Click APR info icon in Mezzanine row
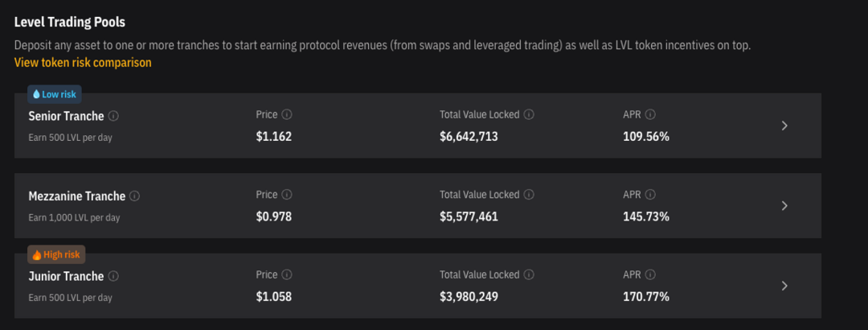Screen dimensions: 868x330 (x=650, y=195)
